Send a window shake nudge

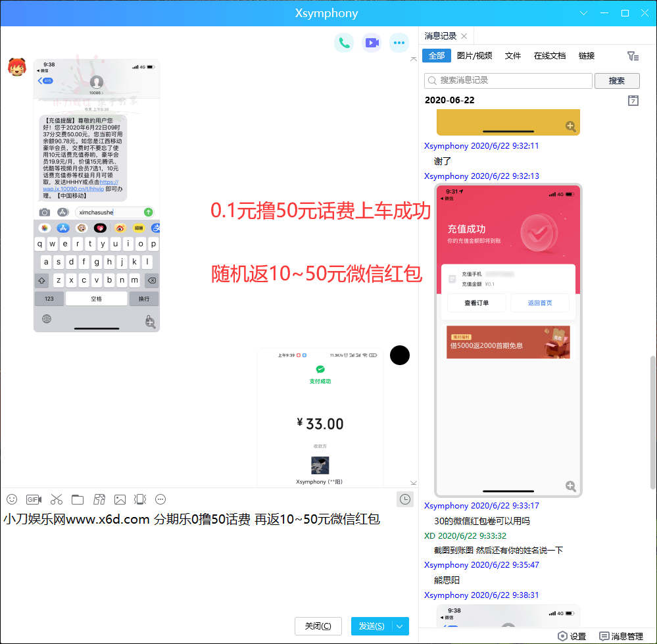click(x=140, y=499)
